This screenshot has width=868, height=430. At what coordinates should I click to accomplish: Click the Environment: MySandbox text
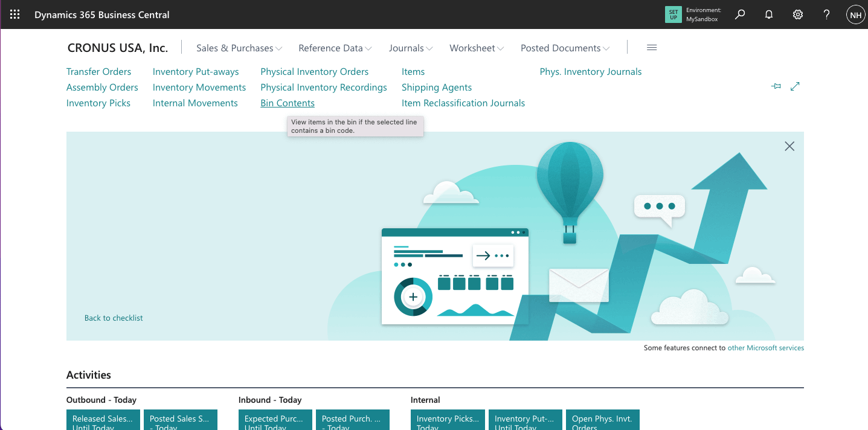click(x=704, y=14)
